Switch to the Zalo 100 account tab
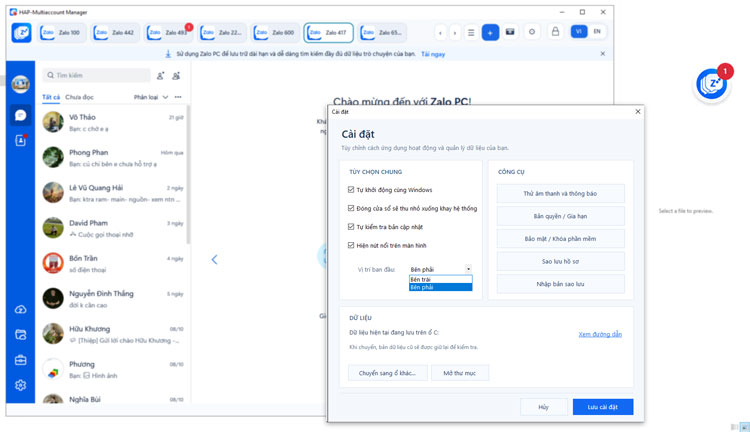Viewport: 750px width, 432px height. tap(62, 33)
